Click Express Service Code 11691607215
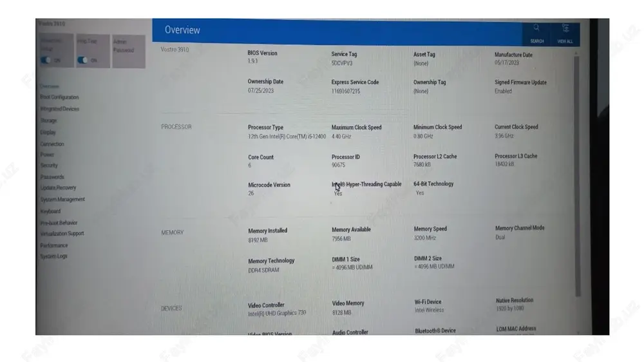Screen dimensions: 644x362 [346, 91]
